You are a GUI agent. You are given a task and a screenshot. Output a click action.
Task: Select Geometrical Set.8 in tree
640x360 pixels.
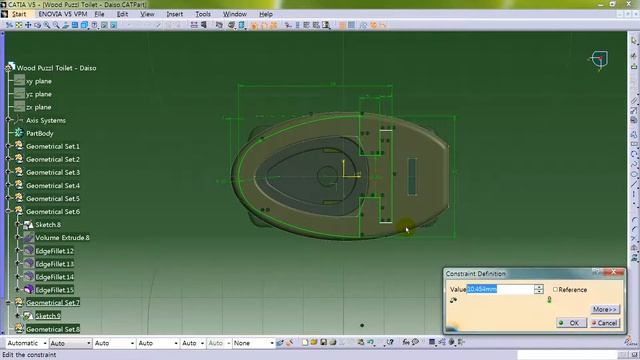click(53, 329)
